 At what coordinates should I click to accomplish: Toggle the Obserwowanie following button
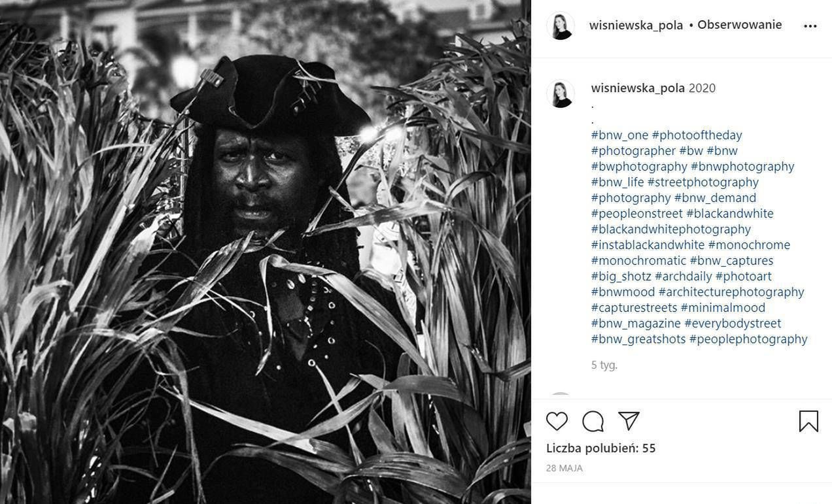(739, 25)
